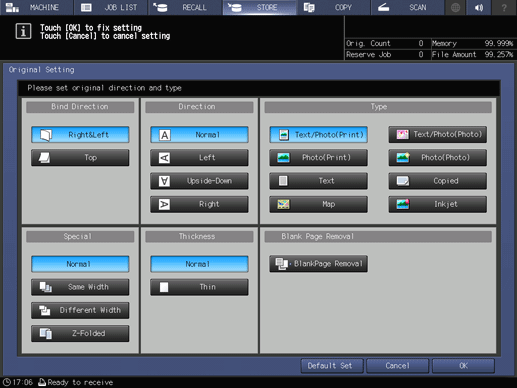This screenshot has height=388, width=517.
Task: Click the File Amount 99.257% value
Action: point(499,55)
